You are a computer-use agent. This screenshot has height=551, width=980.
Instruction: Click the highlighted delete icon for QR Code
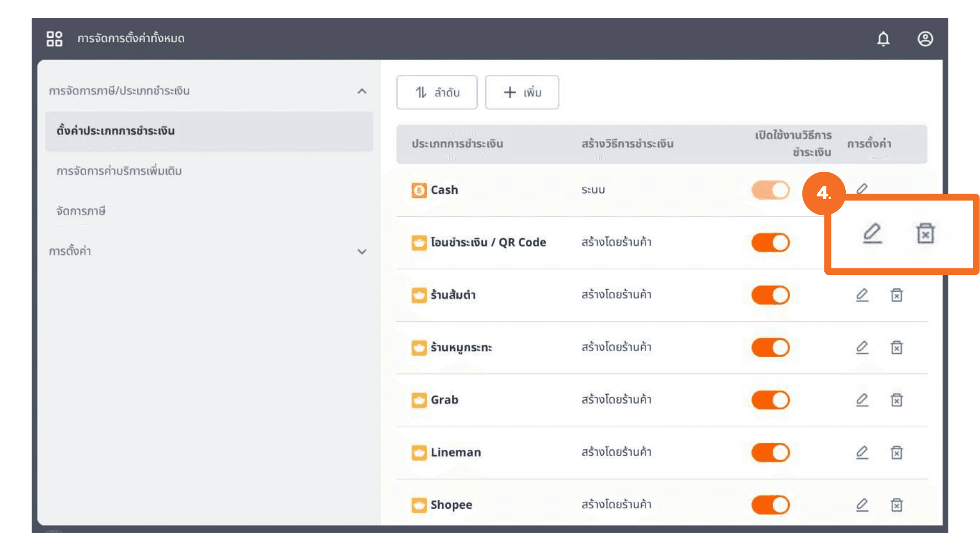(925, 234)
